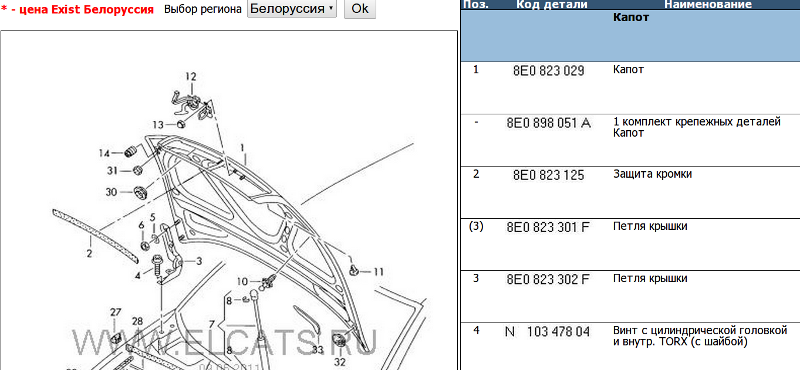Select part code 8E0 898 051 A
This screenshot has height=370, width=800.
click(548, 123)
